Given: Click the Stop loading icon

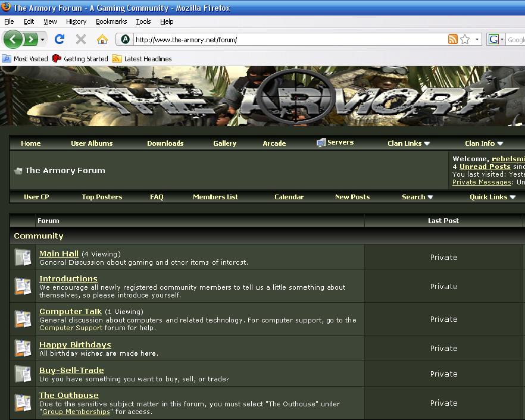Looking at the screenshot, I should click(81, 39).
